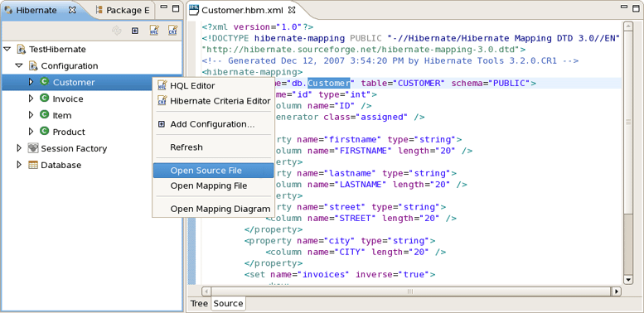The image size is (644, 313).
Task: Click the Customer class icon
Action: 45,82
